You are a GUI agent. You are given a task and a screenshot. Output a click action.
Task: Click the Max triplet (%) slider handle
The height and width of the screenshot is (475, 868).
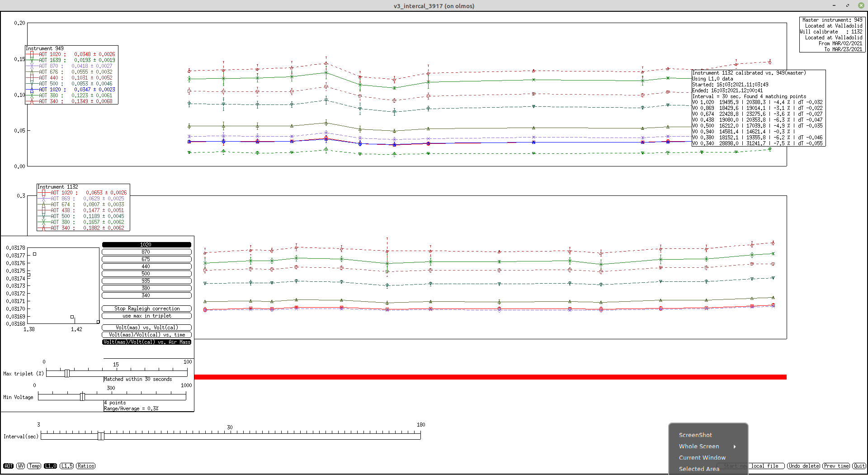tap(67, 373)
